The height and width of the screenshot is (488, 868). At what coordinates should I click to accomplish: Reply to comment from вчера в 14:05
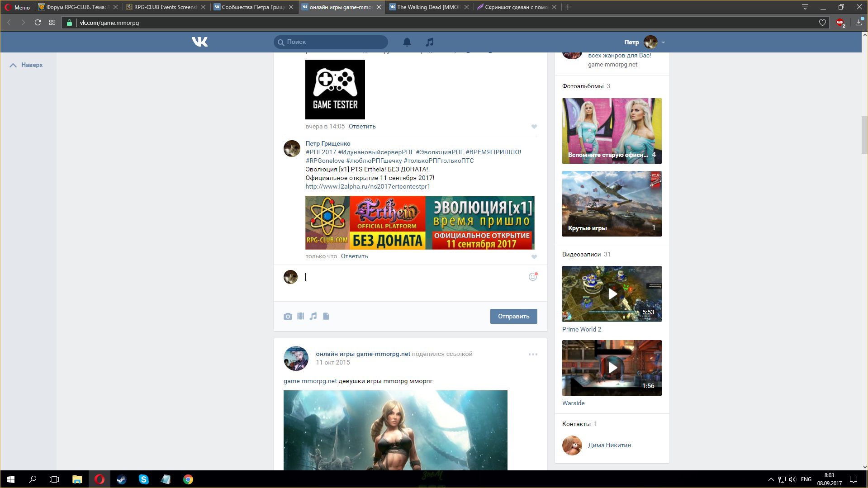pos(362,127)
